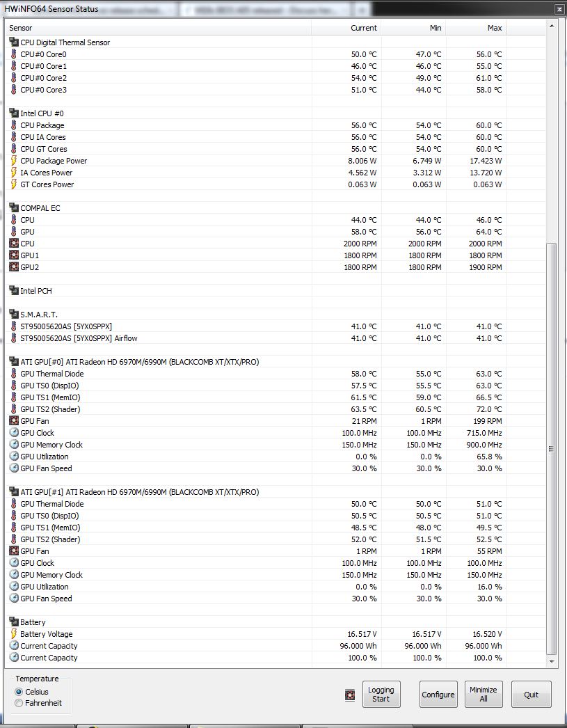
Task: Quit the HWiNFO64 sensor window
Action: 532,694
